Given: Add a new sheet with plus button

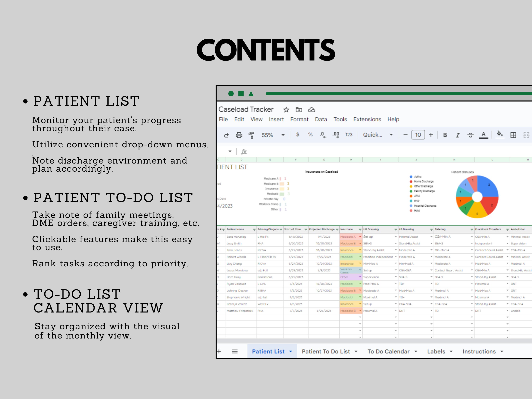Looking at the screenshot, I should pyautogui.click(x=219, y=351).
